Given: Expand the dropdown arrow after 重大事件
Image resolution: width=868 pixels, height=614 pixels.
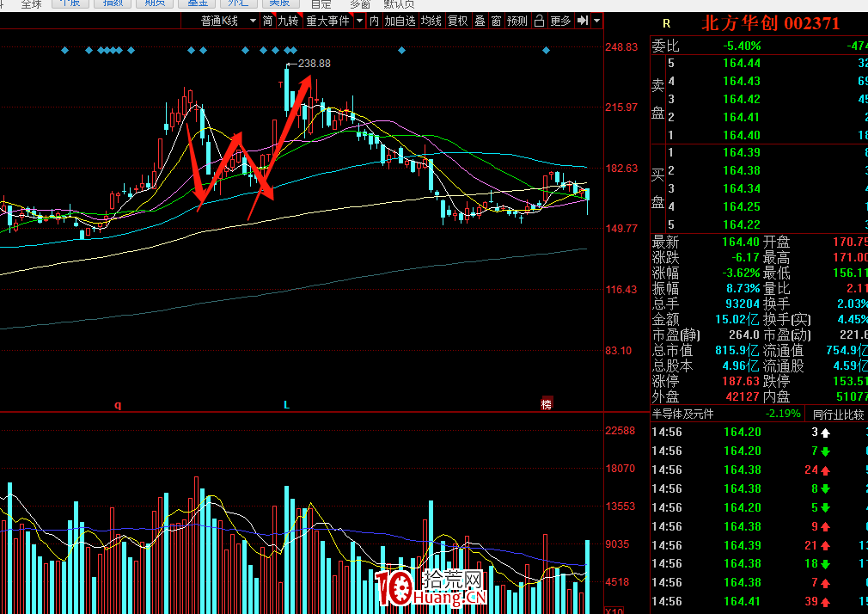Looking at the screenshot, I should 358,21.
